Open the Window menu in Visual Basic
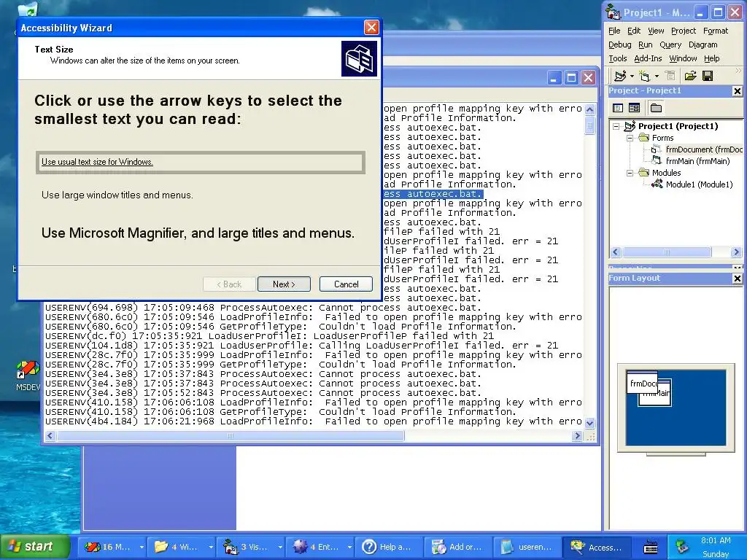The image size is (747, 560). pyautogui.click(x=683, y=58)
